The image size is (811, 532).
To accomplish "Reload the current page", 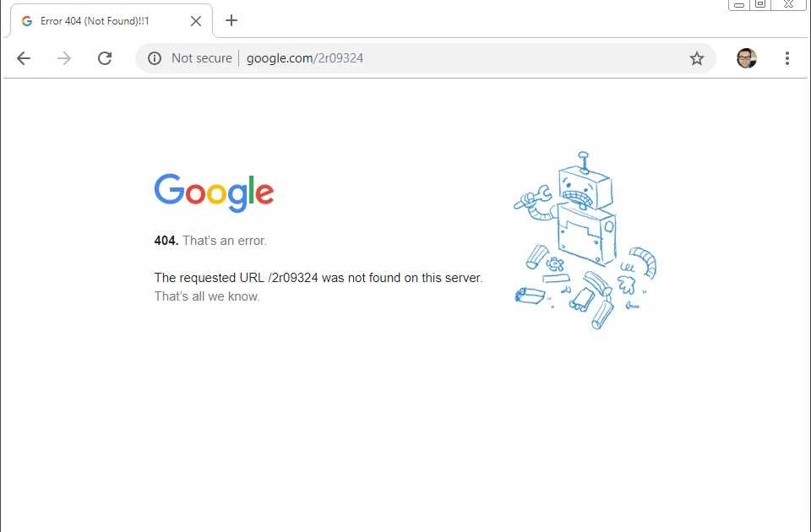I will 105,58.
